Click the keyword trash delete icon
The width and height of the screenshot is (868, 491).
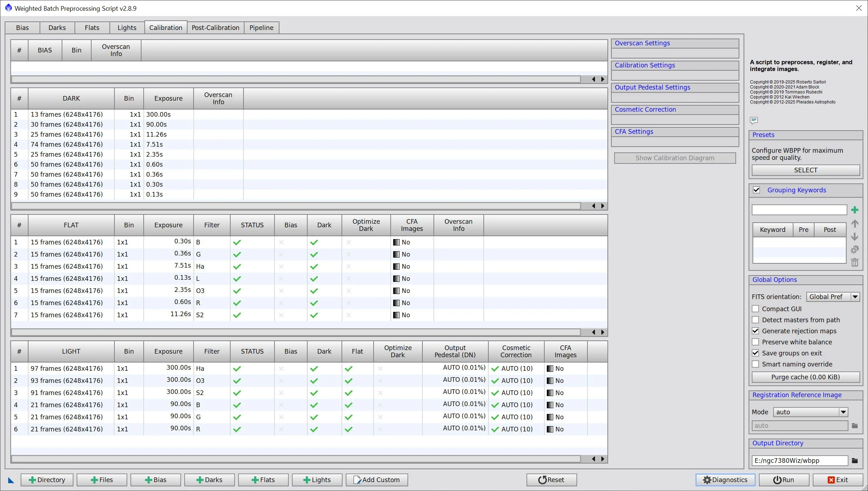(x=854, y=263)
